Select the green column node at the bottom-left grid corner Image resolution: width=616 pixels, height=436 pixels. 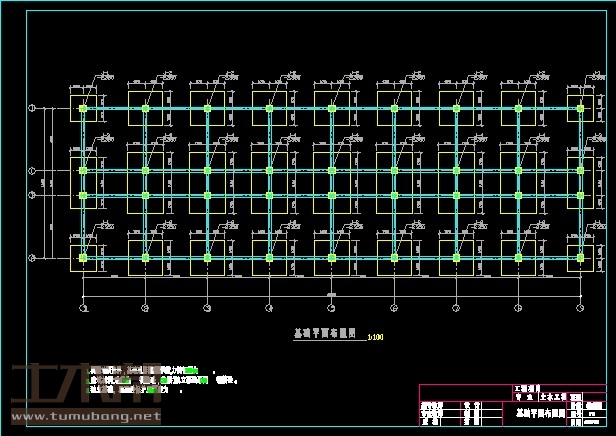[x=83, y=259]
